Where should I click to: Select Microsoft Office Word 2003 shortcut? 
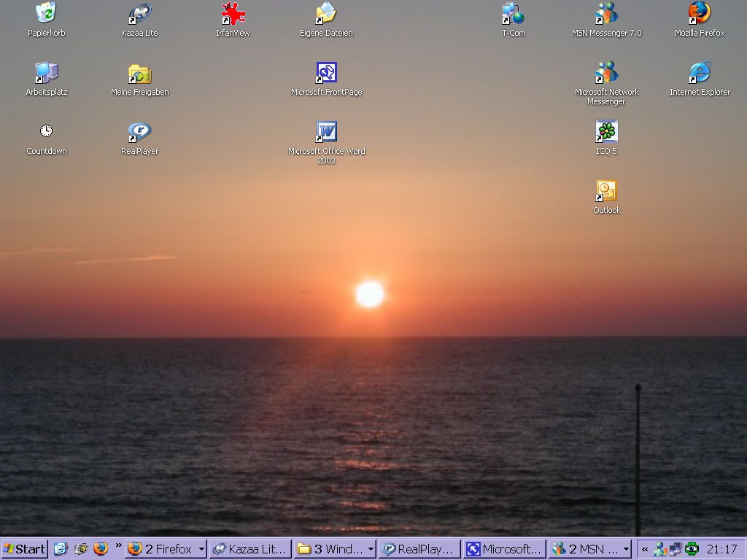[x=326, y=132]
